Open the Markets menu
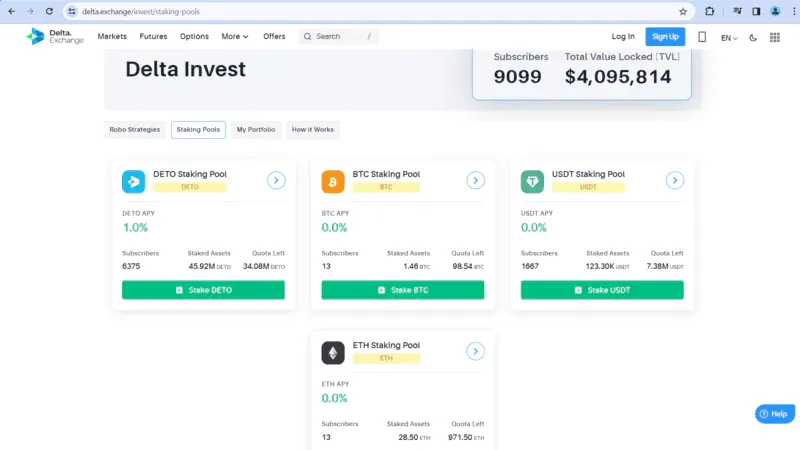 (112, 36)
